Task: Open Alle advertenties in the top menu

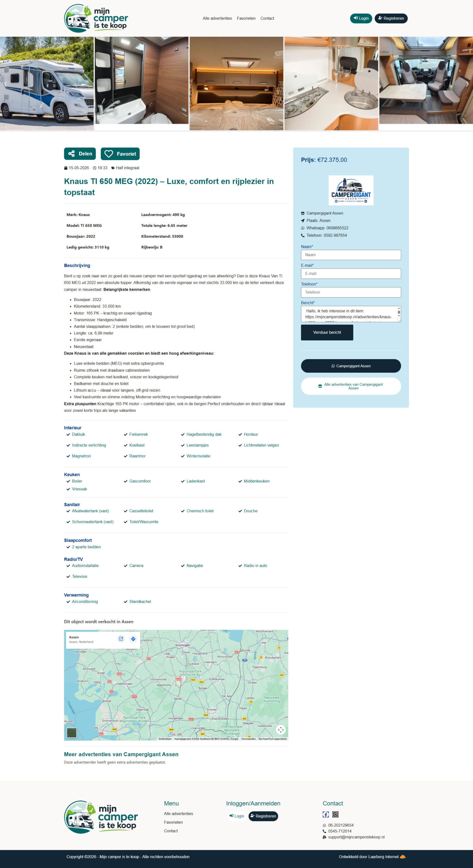Action: [x=217, y=18]
